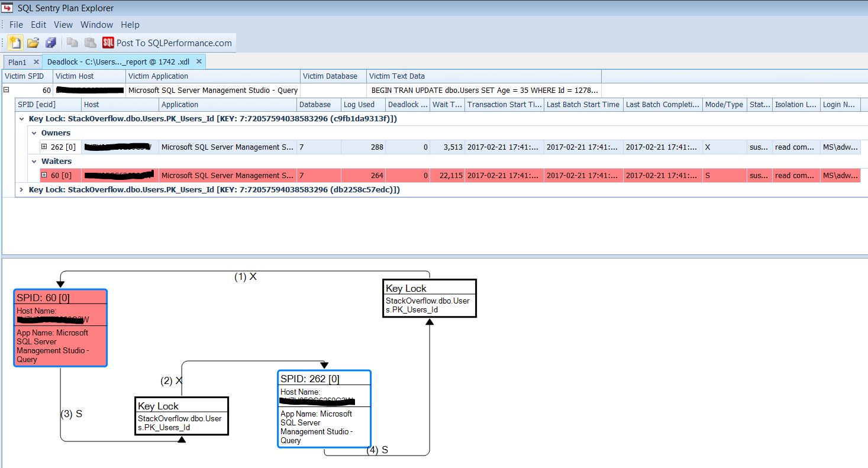The height and width of the screenshot is (468, 868).
Task: Click the (3) S edge label in the graph
Action: [x=72, y=414]
